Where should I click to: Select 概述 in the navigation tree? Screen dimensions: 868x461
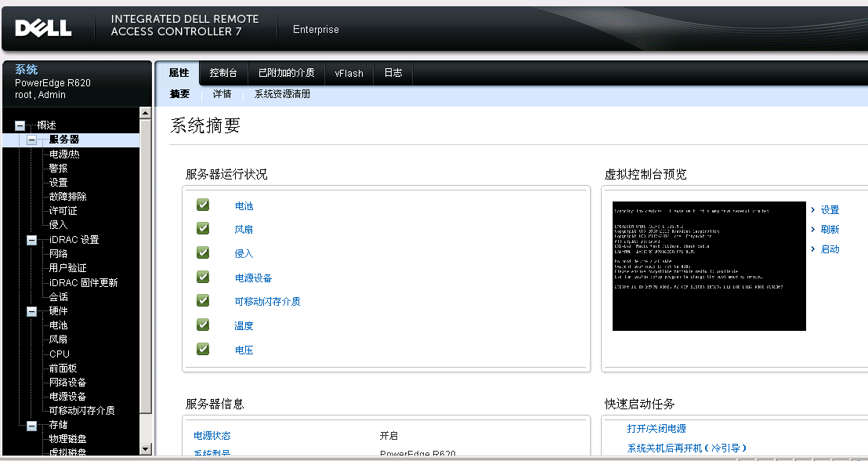coord(46,125)
